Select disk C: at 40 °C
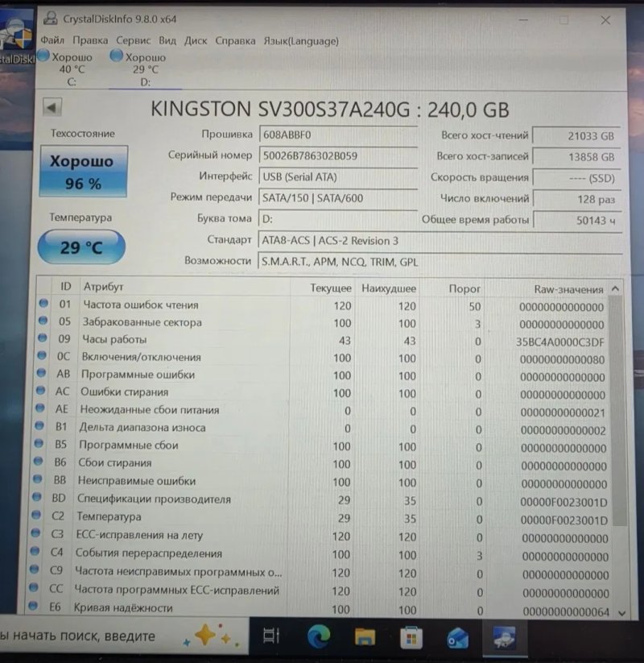Viewport: 644px width, 663px height. point(66,69)
